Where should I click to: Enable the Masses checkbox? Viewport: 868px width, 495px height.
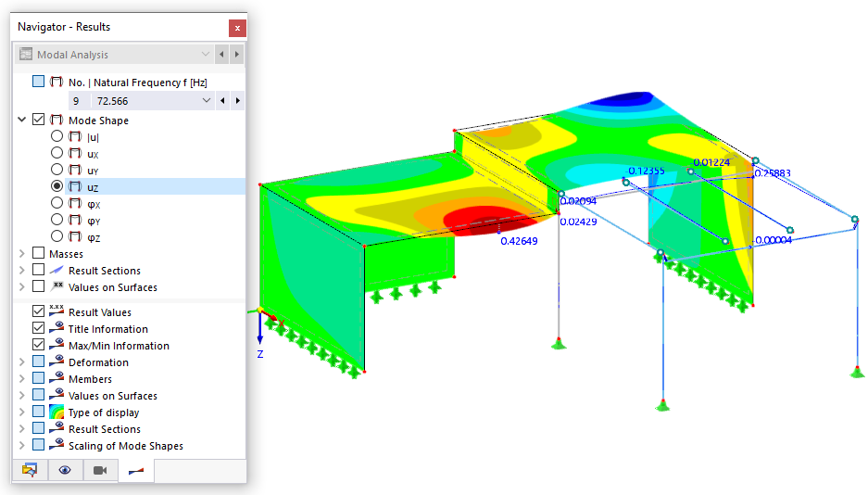(x=38, y=253)
